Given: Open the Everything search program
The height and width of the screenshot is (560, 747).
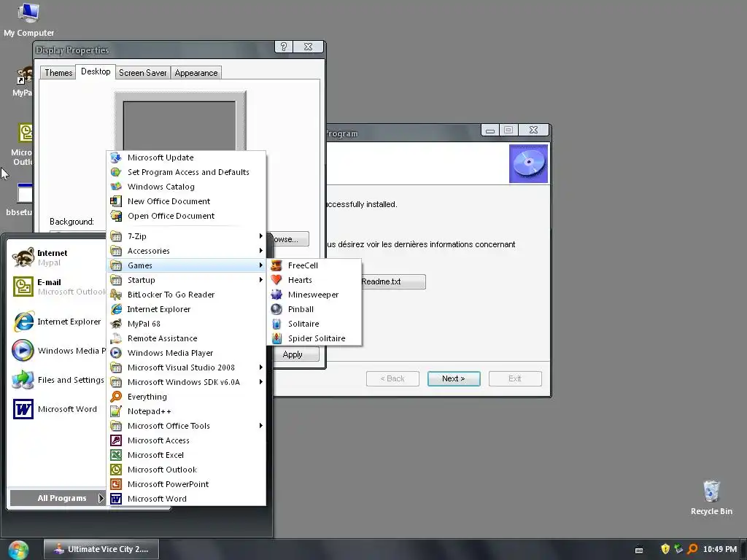Looking at the screenshot, I should tap(186, 397).
